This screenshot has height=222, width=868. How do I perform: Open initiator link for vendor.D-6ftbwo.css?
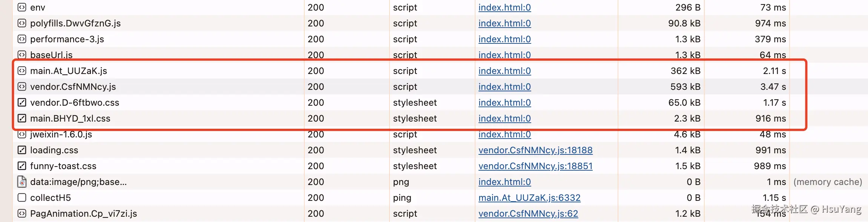(x=505, y=102)
